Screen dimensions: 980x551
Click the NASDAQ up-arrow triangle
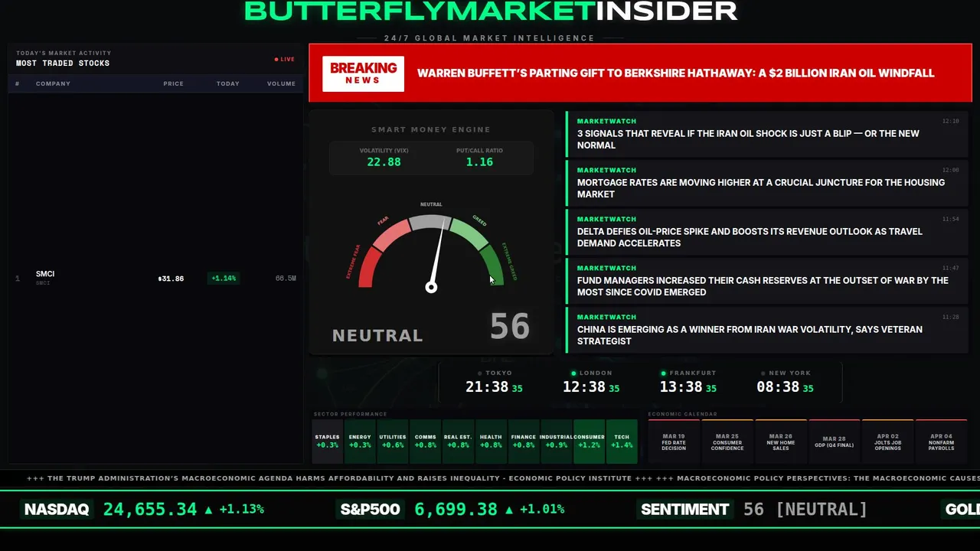pyautogui.click(x=208, y=509)
